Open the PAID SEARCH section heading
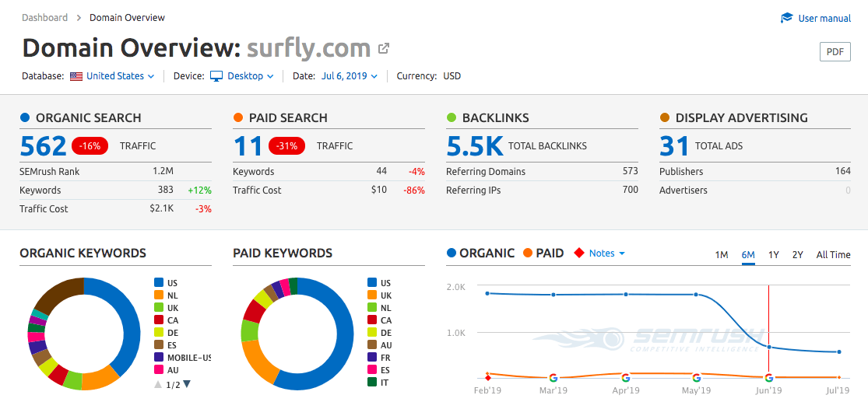This screenshot has height=409, width=868. pos(288,117)
